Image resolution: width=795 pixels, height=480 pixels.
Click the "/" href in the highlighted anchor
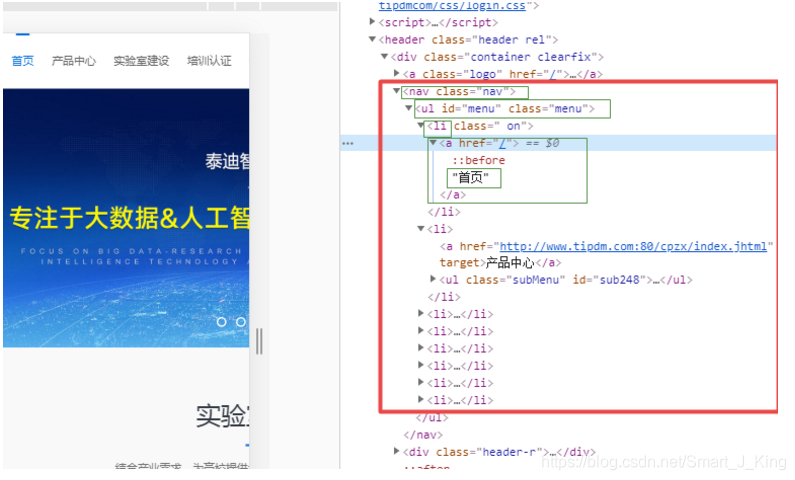pyautogui.click(x=502, y=143)
